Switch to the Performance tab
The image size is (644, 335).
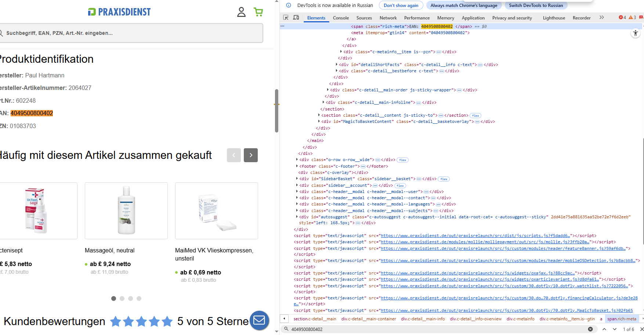coord(417,18)
